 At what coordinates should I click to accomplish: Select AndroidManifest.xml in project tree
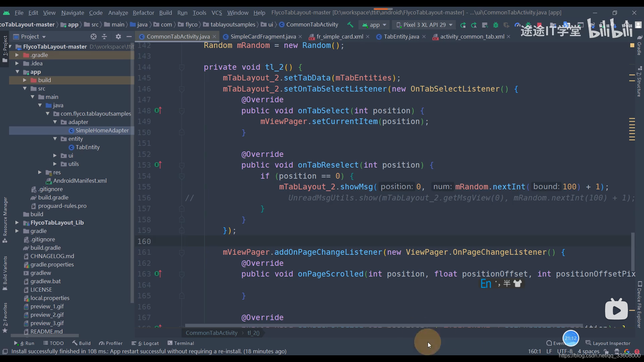[80, 181]
